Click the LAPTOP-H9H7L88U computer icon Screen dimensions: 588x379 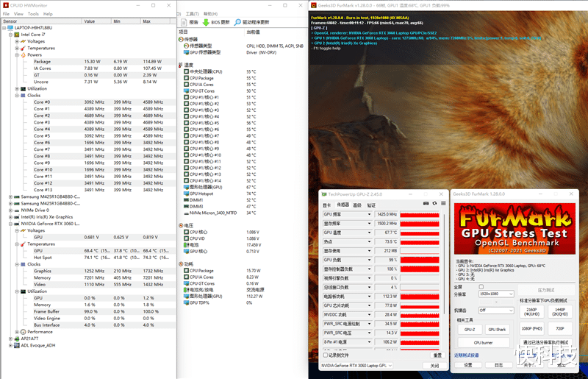coord(10,28)
